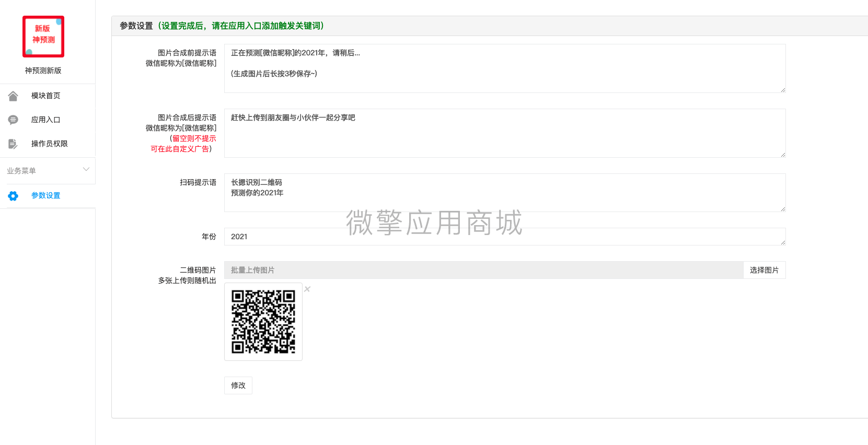
Task: Open the 应用入口 menu item
Action: 45,120
